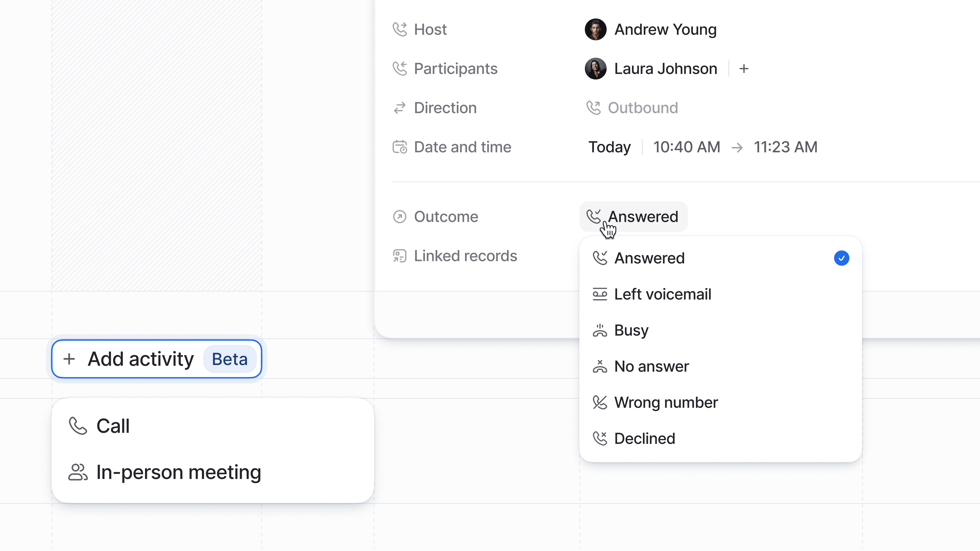The height and width of the screenshot is (551, 980).
Task: Click the Linked records icon
Action: [399, 256]
